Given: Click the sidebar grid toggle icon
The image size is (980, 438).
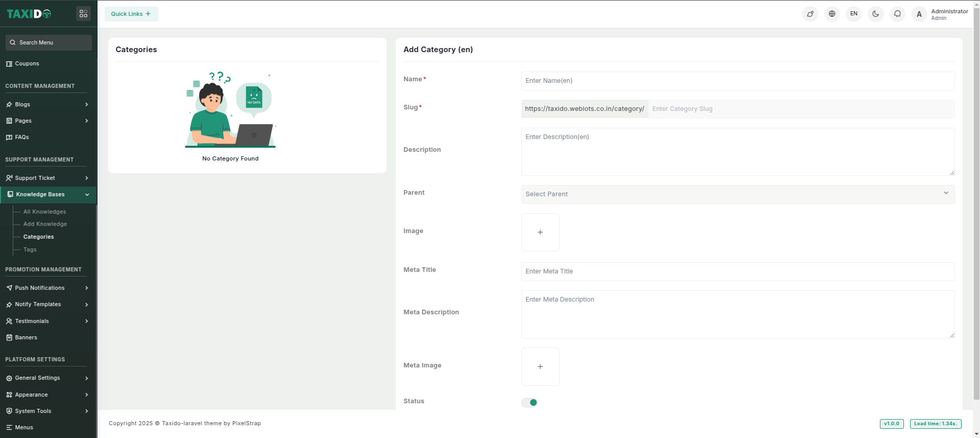Looking at the screenshot, I should pos(83,14).
